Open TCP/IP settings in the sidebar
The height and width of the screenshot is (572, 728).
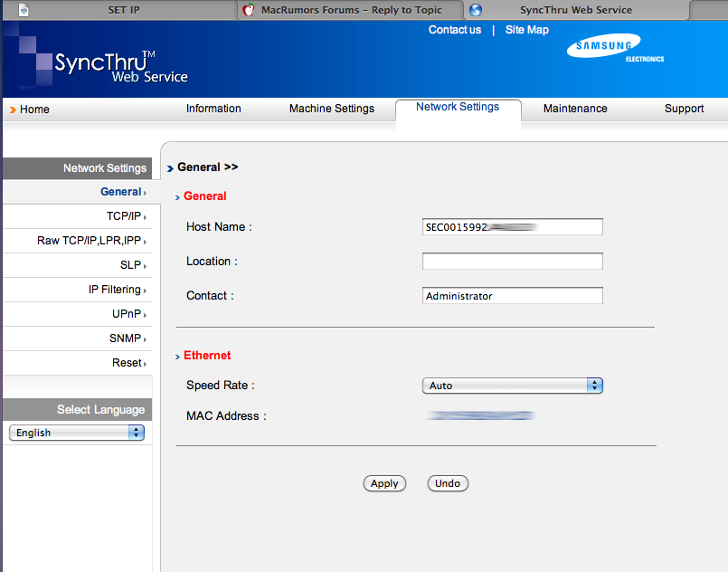[124, 216]
